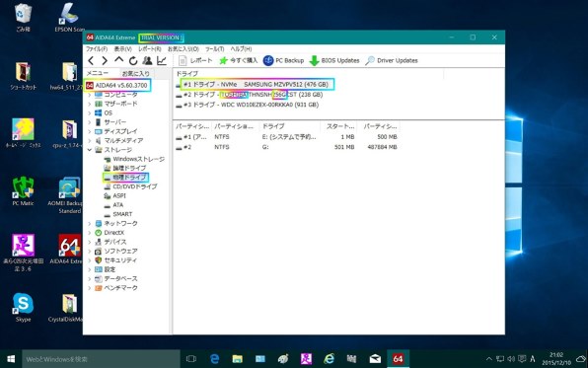Viewport: 588px width, 368px height.
Task: Select drive #3 WDC WD10EZEX
Action: click(x=248, y=105)
